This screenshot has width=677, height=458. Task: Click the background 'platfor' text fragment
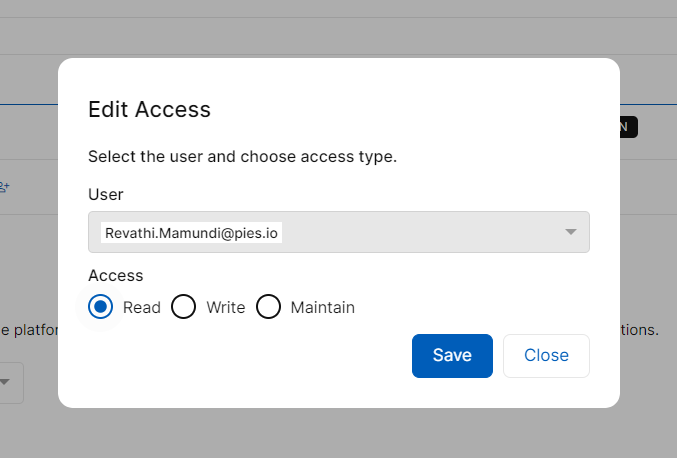click(x=36, y=330)
